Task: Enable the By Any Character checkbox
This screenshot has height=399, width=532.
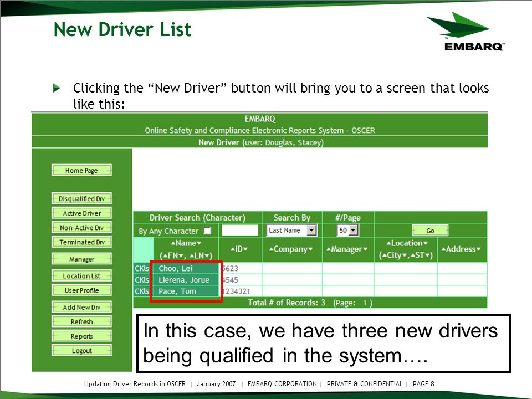Action: coord(207,231)
